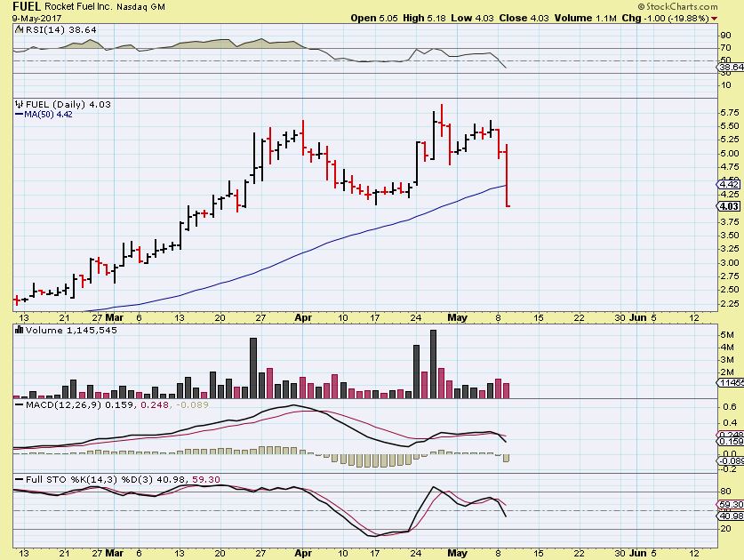Click the 4.03 last price tag

coord(728,206)
